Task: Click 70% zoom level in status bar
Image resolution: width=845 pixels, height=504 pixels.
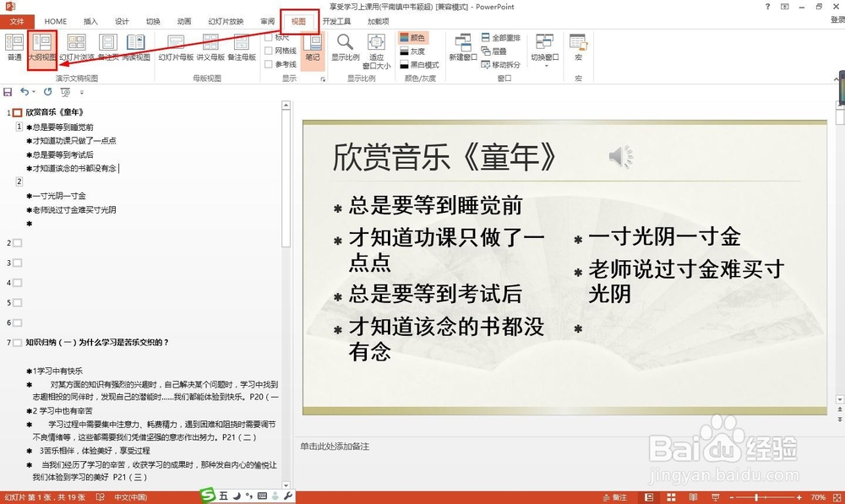Action: 818,497
